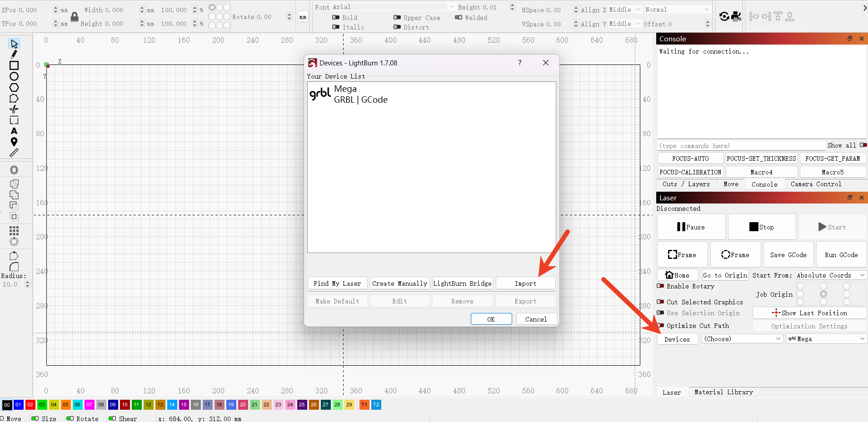Screen dimensions: 868x422
Task: Toggle the Bold switch
Action: click(336, 17)
